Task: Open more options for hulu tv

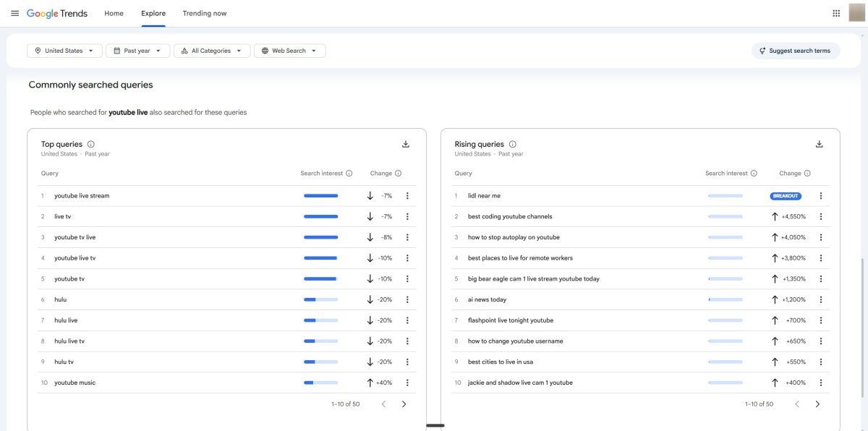Action: [407, 362]
